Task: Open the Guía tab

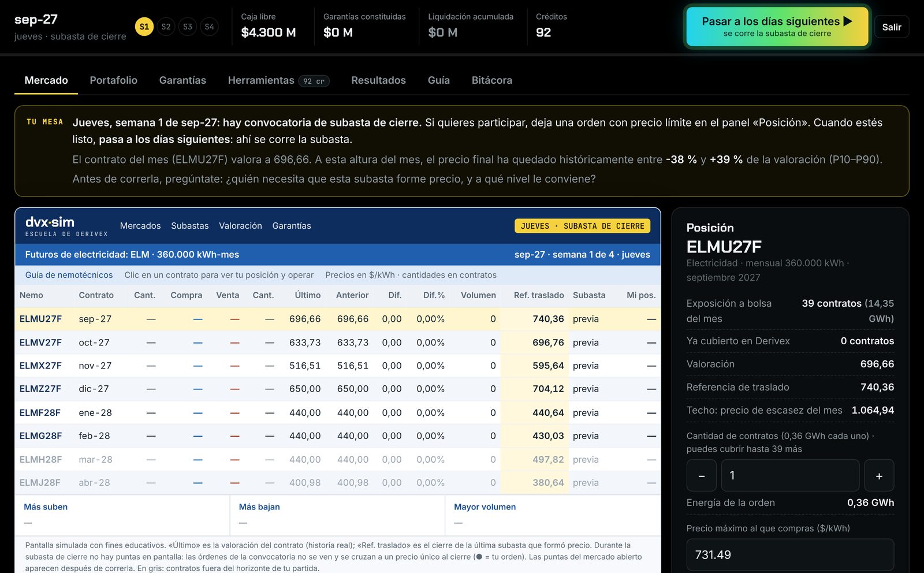Action: point(439,80)
